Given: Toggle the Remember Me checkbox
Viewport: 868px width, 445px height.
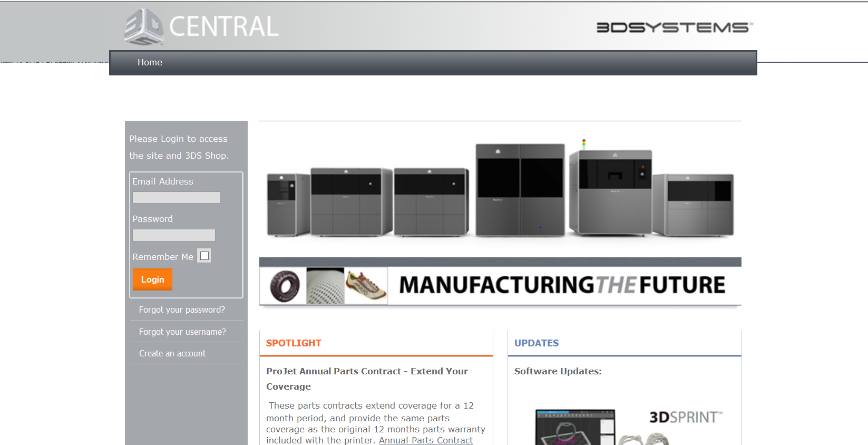Looking at the screenshot, I should point(204,256).
